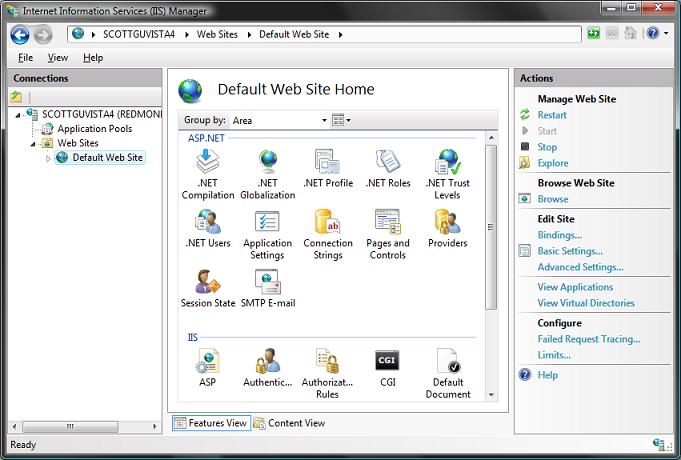This screenshot has height=460, width=681.
Task: Open the .NET Trust Levels feature
Action: [448, 174]
